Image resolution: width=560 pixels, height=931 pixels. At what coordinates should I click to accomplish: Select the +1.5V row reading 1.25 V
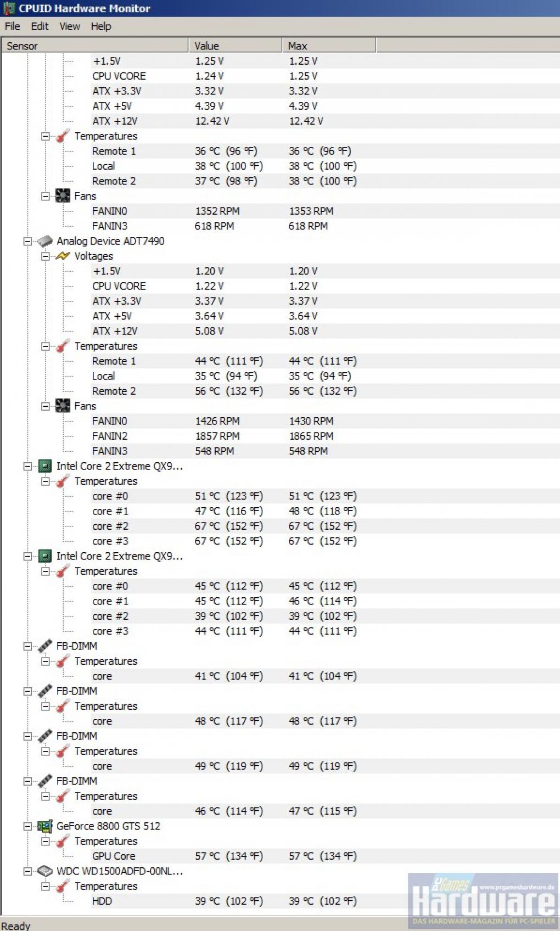[325, 61]
